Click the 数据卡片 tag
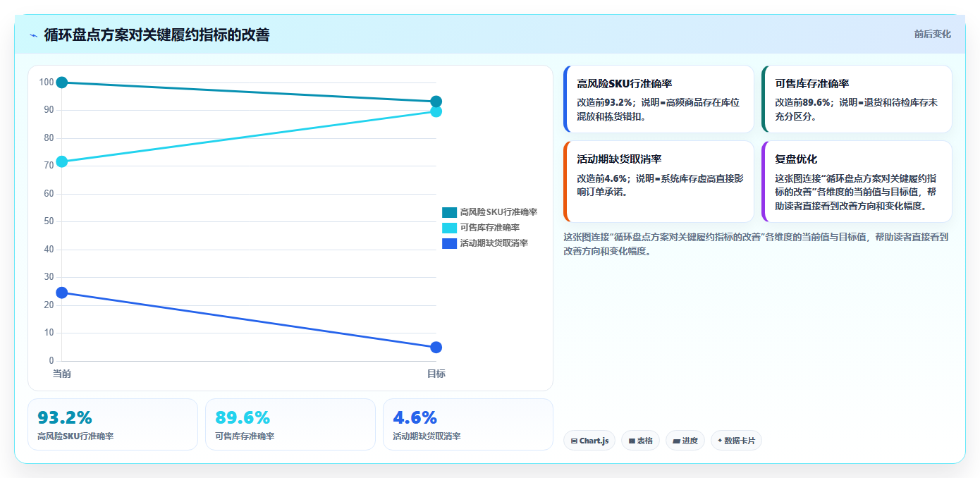980x478 pixels. pyautogui.click(x=736, y=441)
